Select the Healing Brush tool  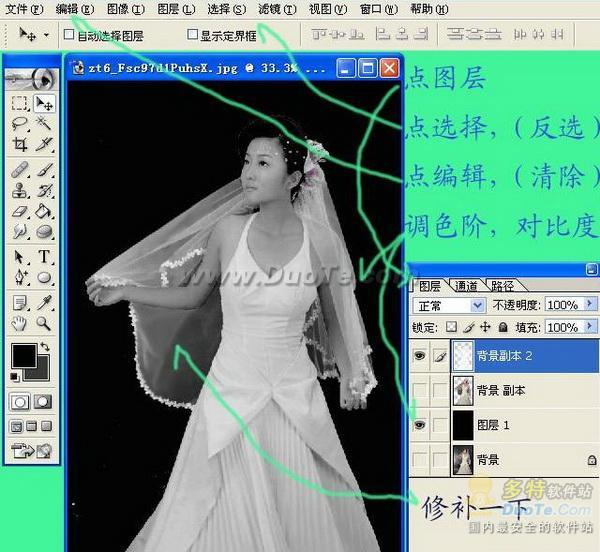coord(19,169)
